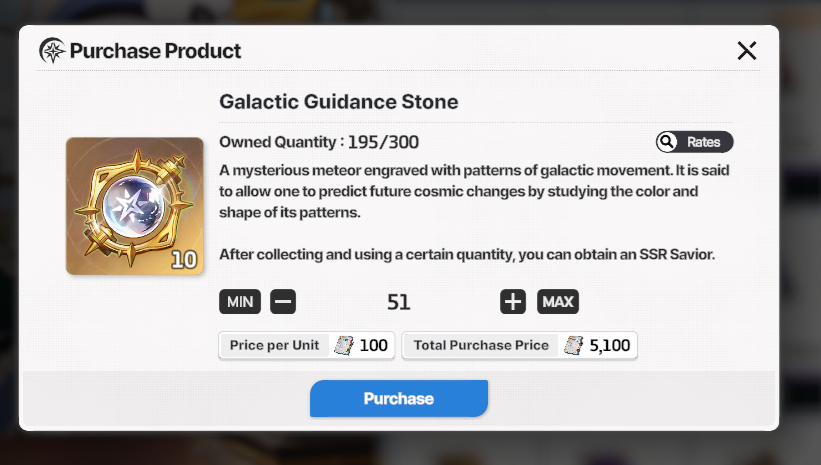Screen dimensions: 821x465
Task: Click the Price per Unit label
Action: click(x=274, y=345)
